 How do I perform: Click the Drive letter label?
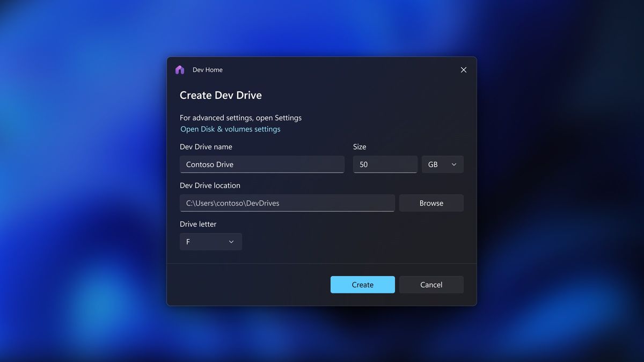pyautogui.click(x=198, y=224)
